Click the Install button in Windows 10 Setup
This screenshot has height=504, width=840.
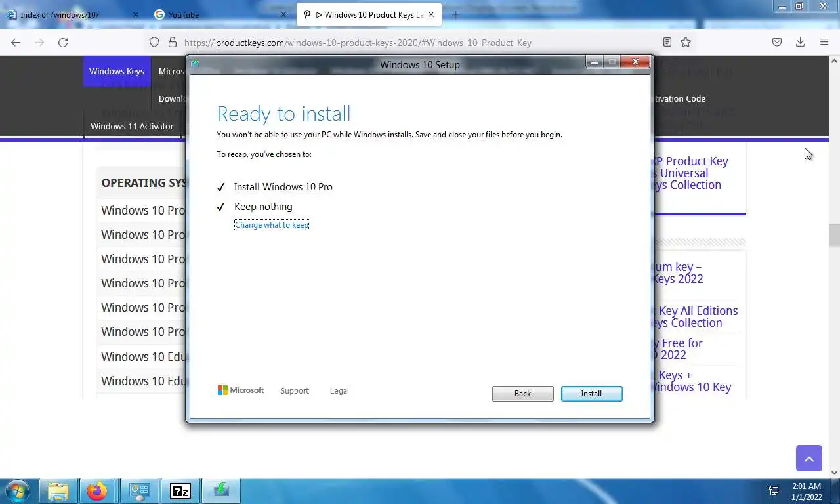591,393
